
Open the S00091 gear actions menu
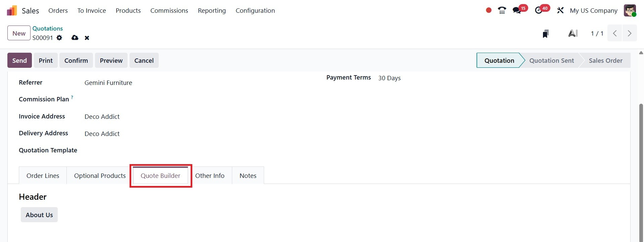point(59,38)
